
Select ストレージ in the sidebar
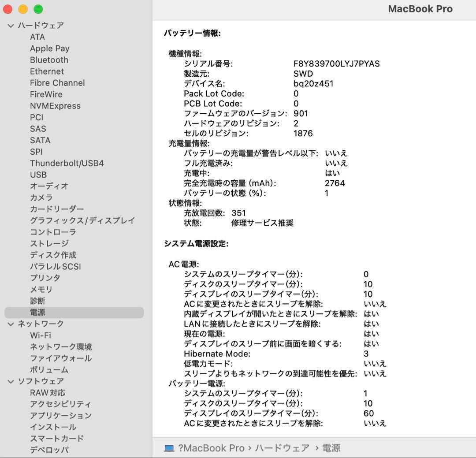[49, 243]
